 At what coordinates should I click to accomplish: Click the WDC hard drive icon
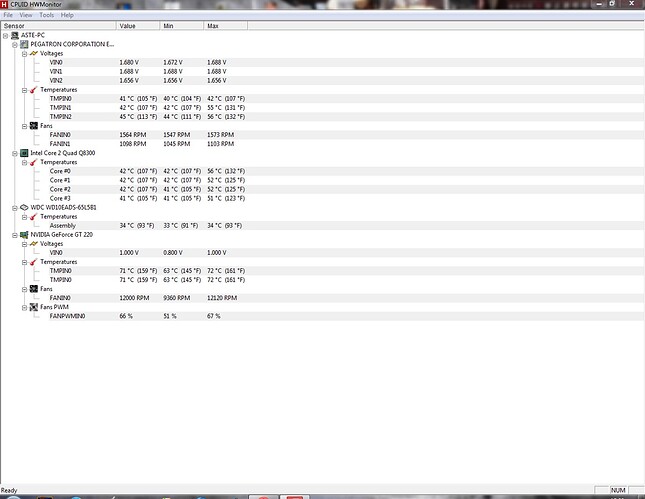[24, 207]
